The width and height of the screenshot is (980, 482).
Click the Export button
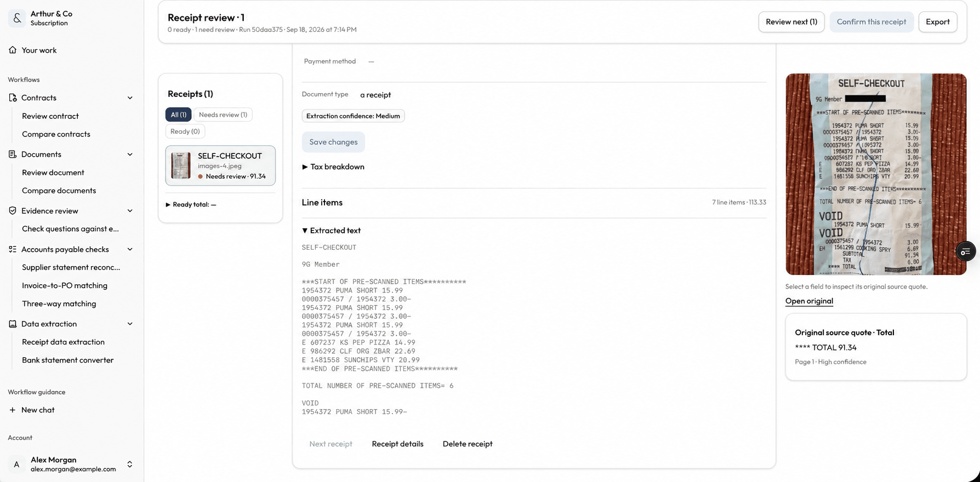click(937, 22)
